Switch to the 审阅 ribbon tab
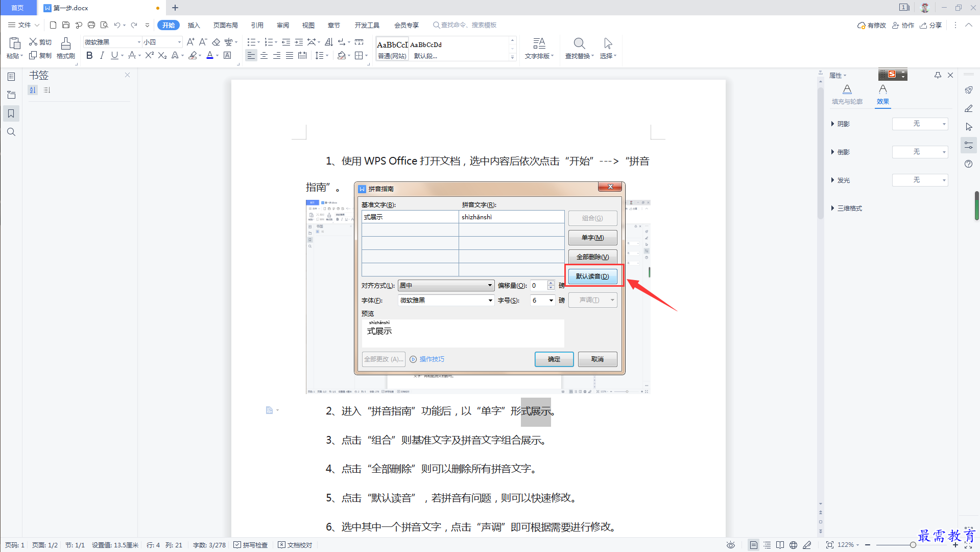 coord(283,25)
